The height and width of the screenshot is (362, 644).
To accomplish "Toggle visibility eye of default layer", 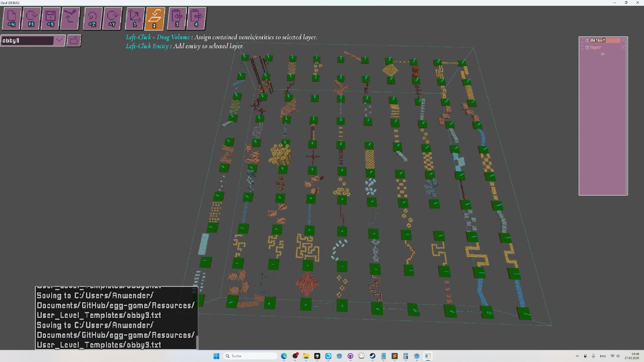I will (x=587, y=41).
